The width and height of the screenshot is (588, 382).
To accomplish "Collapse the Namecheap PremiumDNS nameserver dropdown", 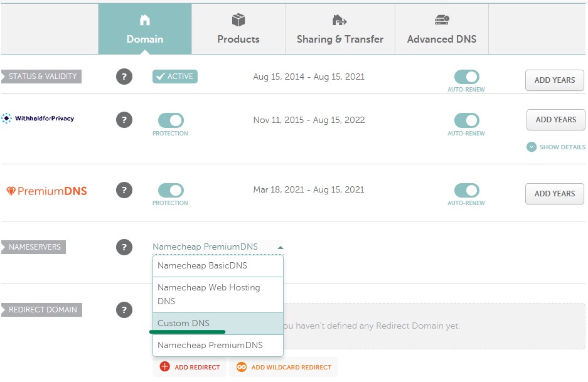I will click(x=218, y=247).
